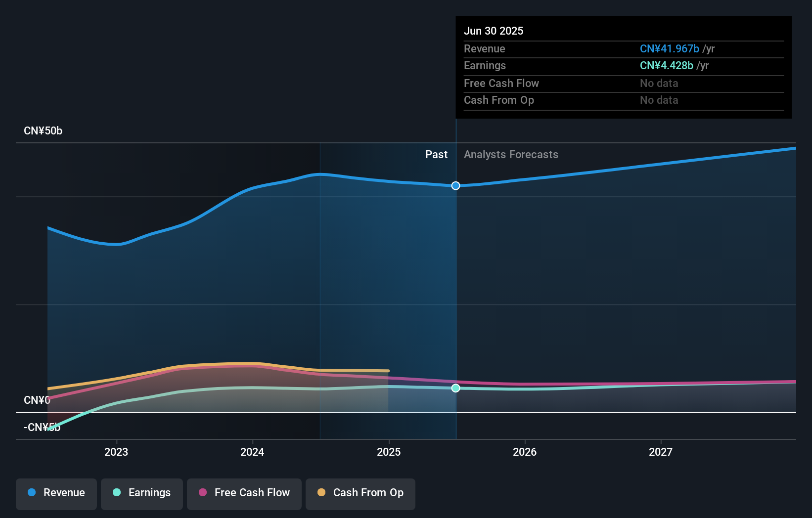Expand the No data row for Cash From Op
812x518 pixels.
click(659, 100)
